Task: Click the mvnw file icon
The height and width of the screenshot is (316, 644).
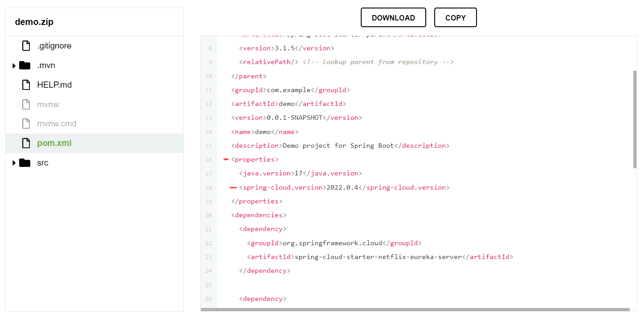Action: pyautogui.click(x=26, y=105)
